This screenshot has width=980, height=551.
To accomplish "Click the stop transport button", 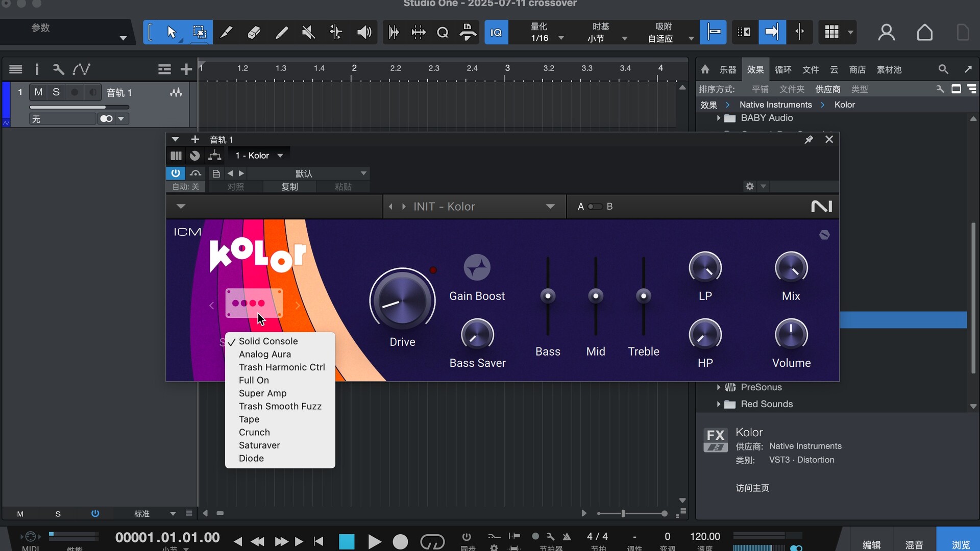I will coord(347,541).
